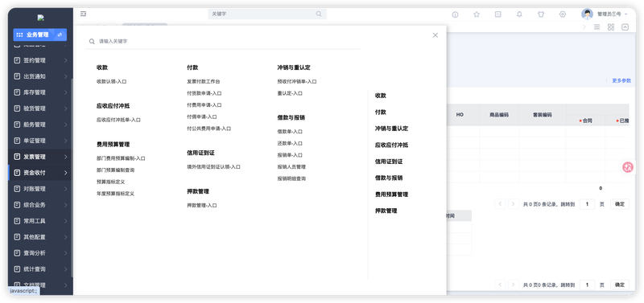Expand 验货管理 using its chevron arrow
This screenshot has height=303, width=644.
(x=66, y=109)
